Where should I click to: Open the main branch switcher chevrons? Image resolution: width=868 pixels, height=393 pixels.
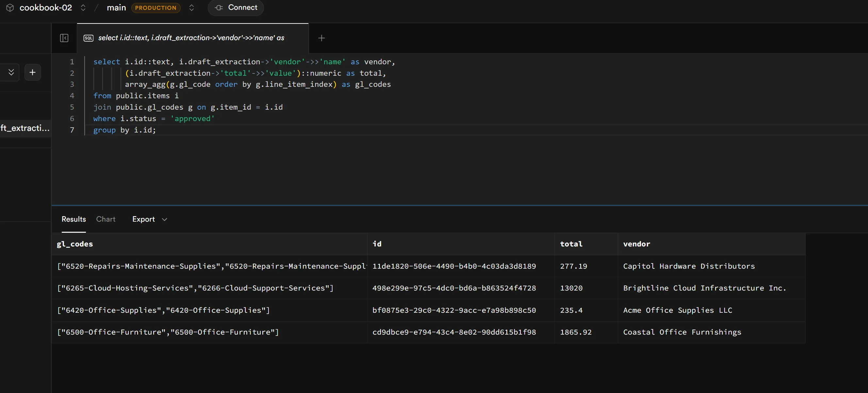click(191, 8)
